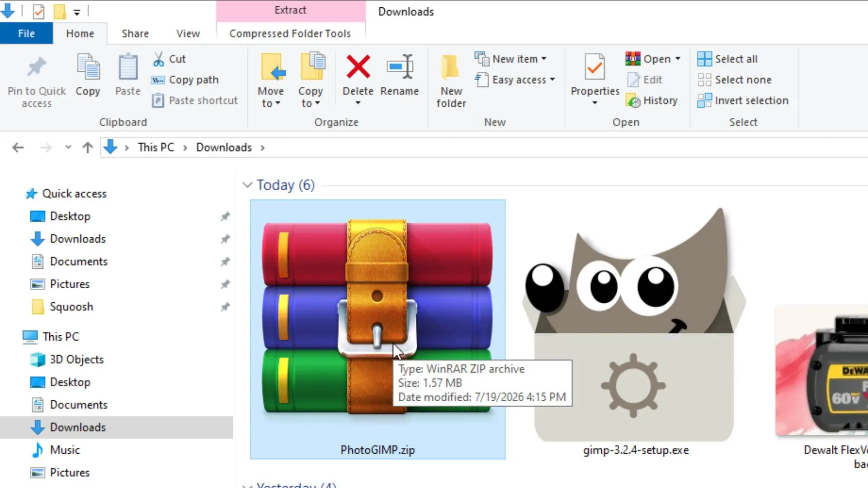868x488 pixels.
Task: Select Quick access in navigation pane
Action: (x=75, y=193)
